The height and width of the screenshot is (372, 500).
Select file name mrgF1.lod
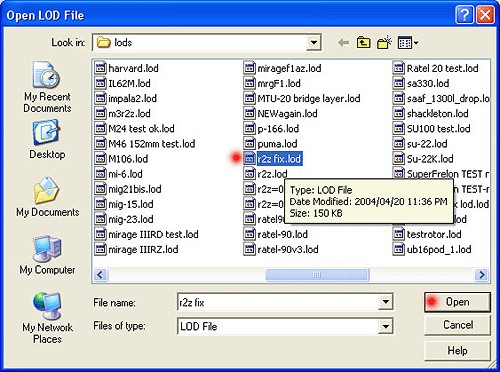[279, 83]
